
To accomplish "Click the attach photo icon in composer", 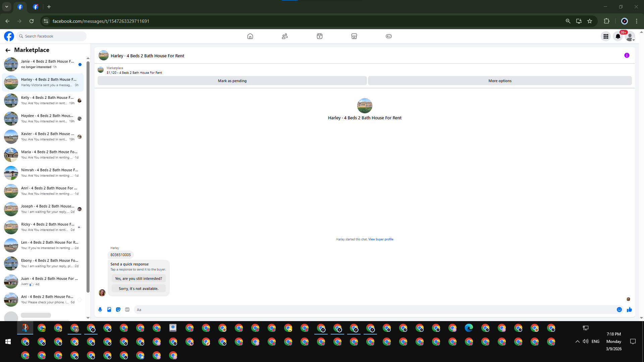I will [109, 309].
